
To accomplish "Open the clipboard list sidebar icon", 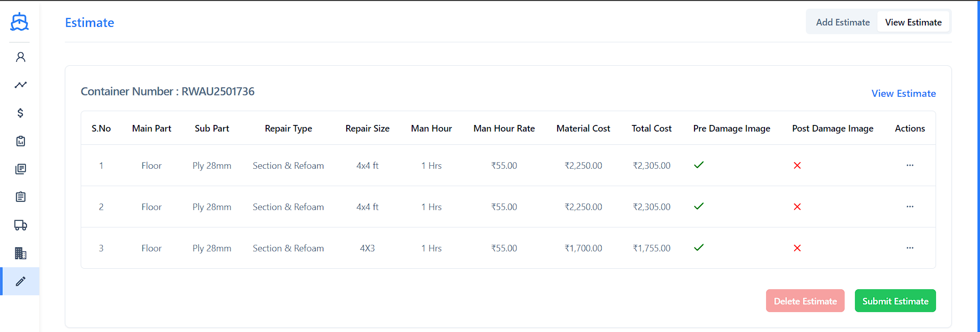I will (x=20, y=197).
